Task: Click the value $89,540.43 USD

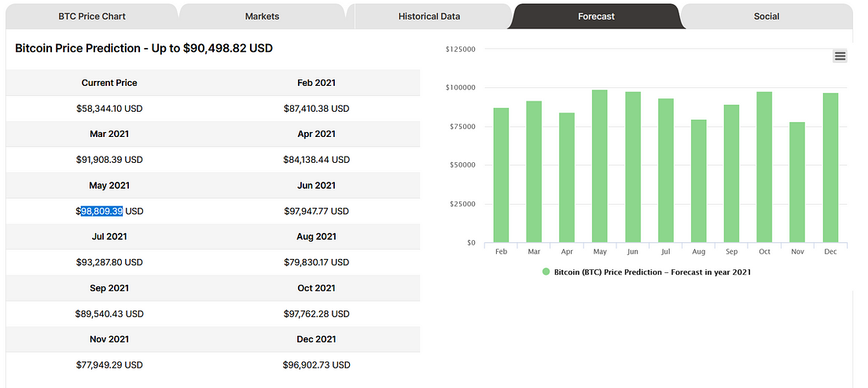Action: click(x=109, y=314)
